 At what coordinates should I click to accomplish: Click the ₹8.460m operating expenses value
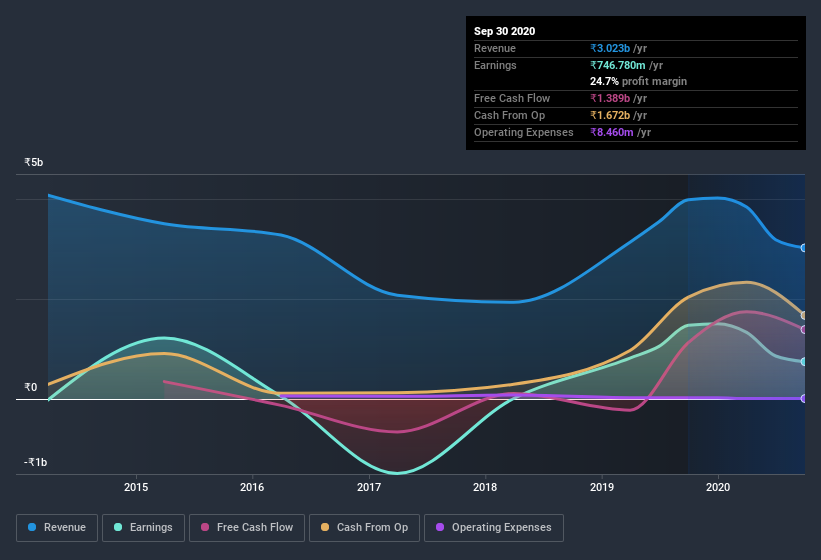click(612, 132)
